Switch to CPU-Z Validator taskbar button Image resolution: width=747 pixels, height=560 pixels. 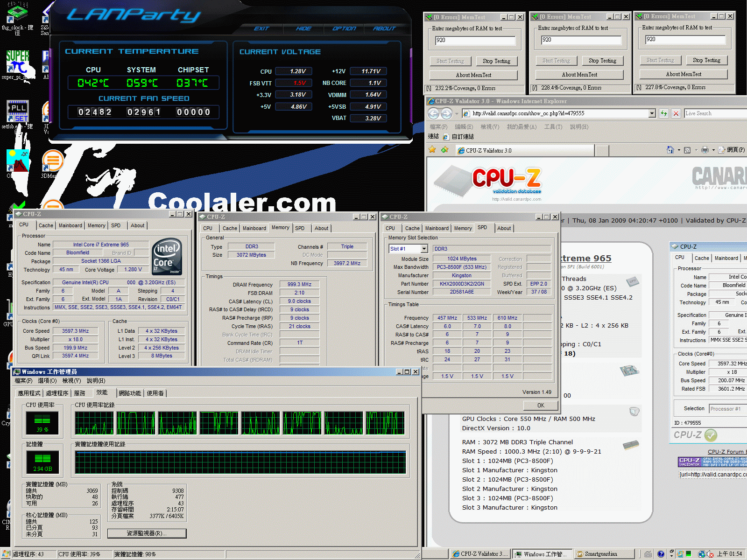pos(480,554)
